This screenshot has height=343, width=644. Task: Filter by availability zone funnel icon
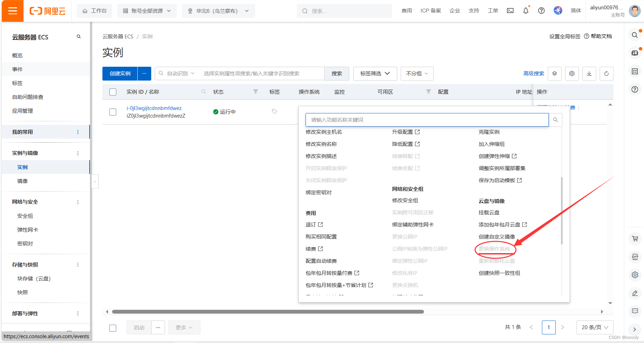pyautogui.click(x=428, y=92)
